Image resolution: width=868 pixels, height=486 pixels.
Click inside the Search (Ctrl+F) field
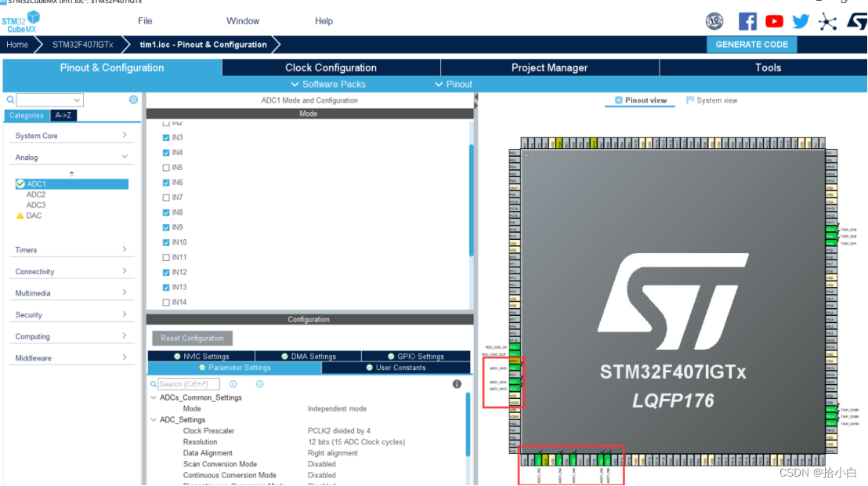pos(190,383)
